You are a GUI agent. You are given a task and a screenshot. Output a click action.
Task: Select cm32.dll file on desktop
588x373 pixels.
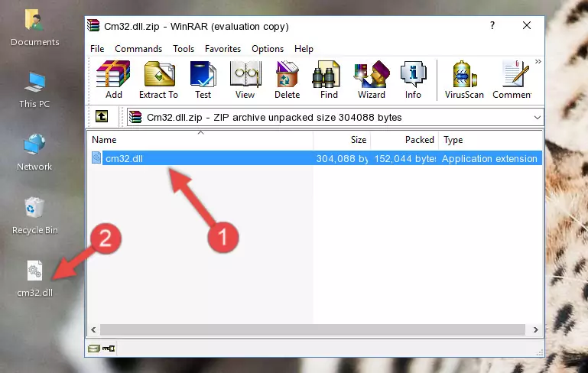(x=35, y=279)
